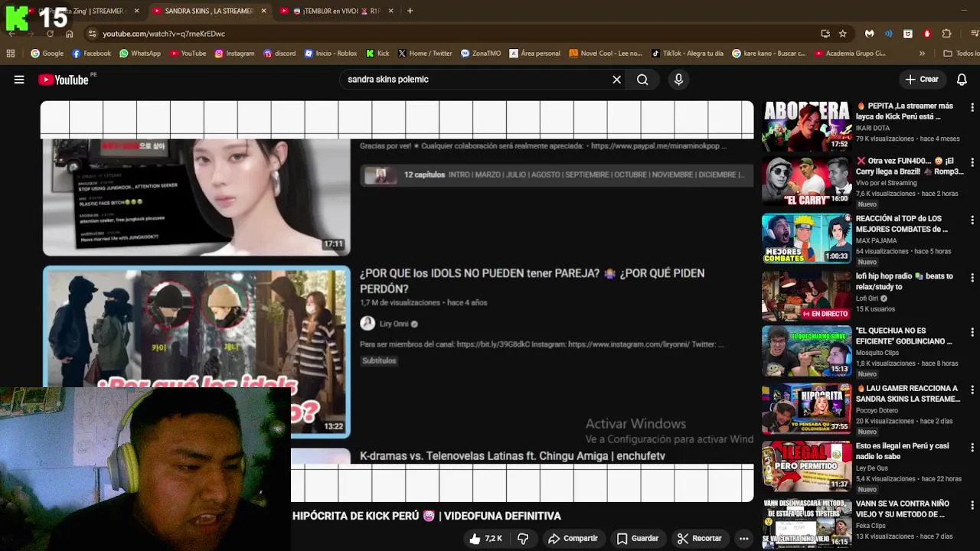
Task: Open the Google bookmark
Action: click(x=47, y=54)
